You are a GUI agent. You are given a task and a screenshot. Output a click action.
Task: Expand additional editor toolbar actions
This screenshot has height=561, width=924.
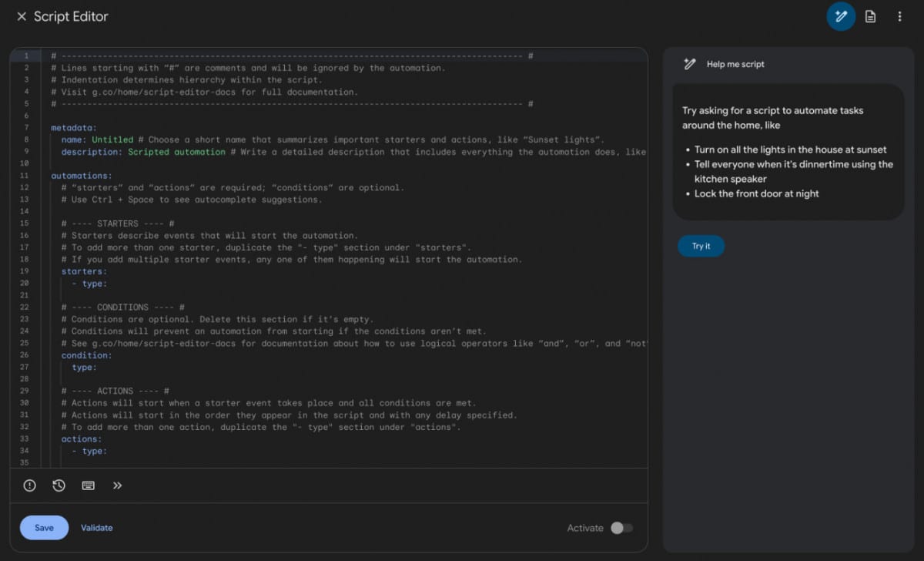[x=117, y=485]
